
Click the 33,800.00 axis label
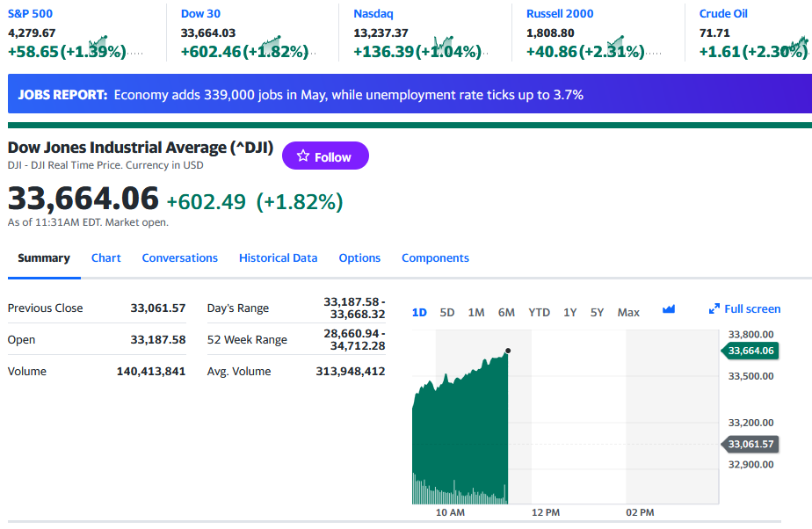[750, 335]
